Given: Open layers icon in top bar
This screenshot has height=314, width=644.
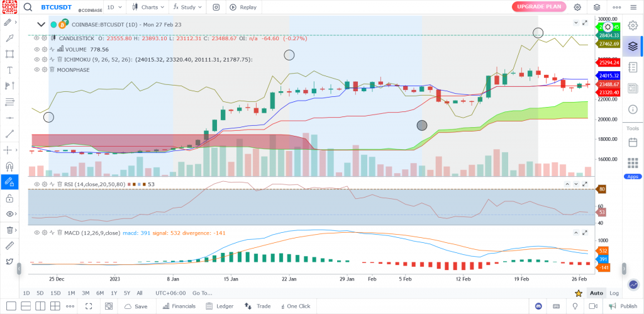Looking at the screenshot, I should tap(597, 7).
